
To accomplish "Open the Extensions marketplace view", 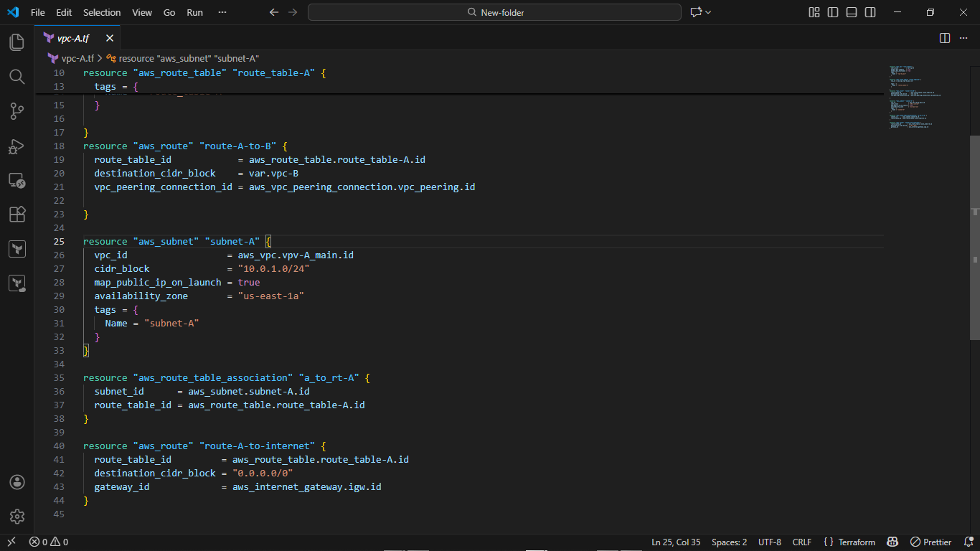I will pyautogui.click(x=17, y=215).
